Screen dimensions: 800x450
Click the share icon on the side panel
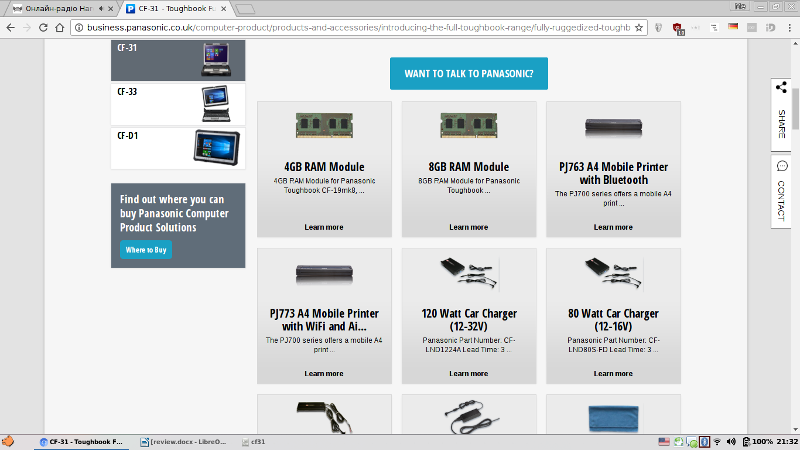click(781, 87)
